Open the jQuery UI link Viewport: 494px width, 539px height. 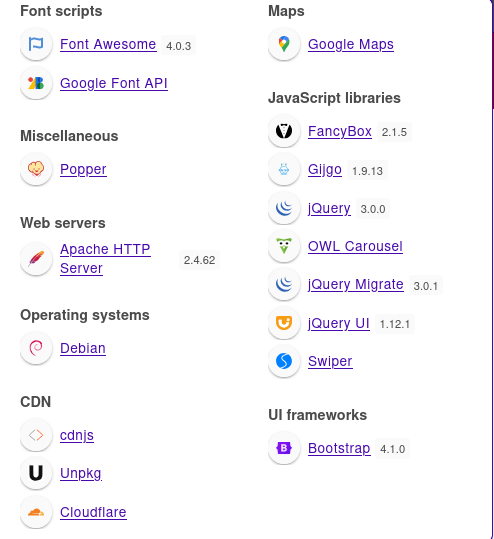[x=339, y=323]
